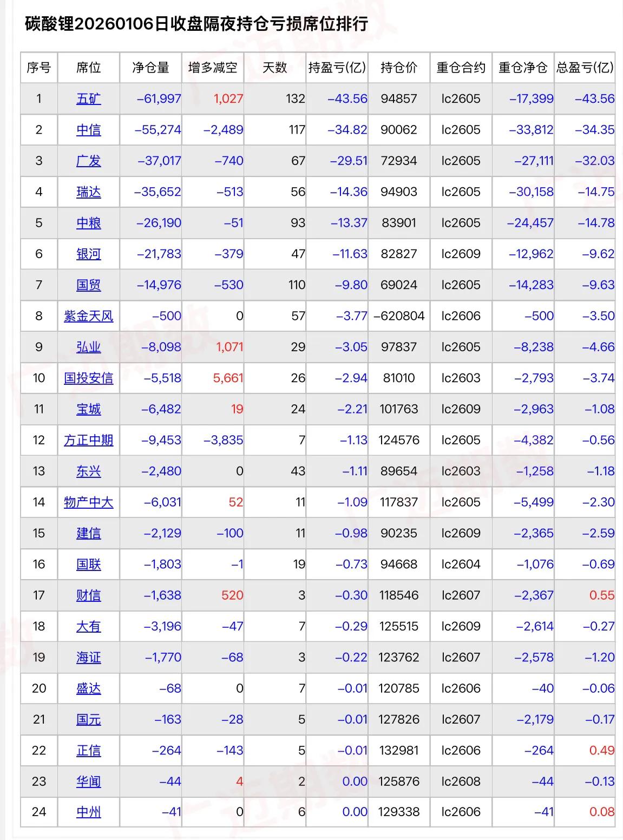This screenshot has height=840, width=623.
Task: Select net position value -55,274
Action: click(158, 130)
